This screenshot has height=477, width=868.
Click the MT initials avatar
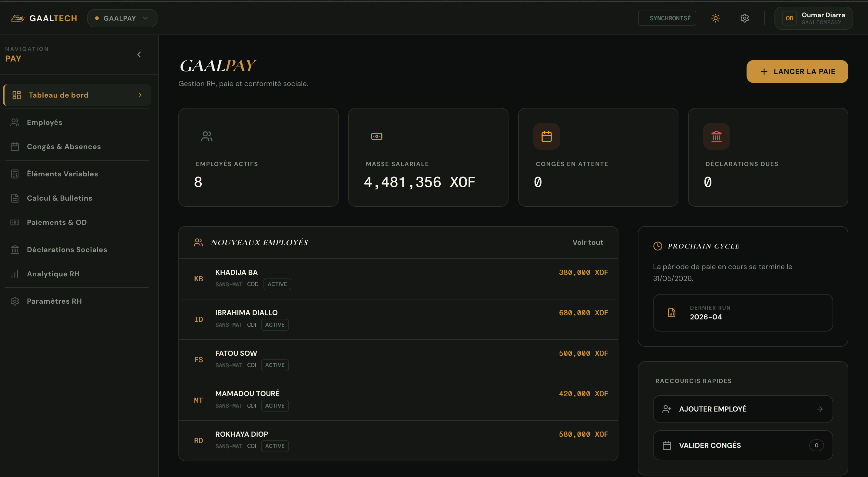198,400
